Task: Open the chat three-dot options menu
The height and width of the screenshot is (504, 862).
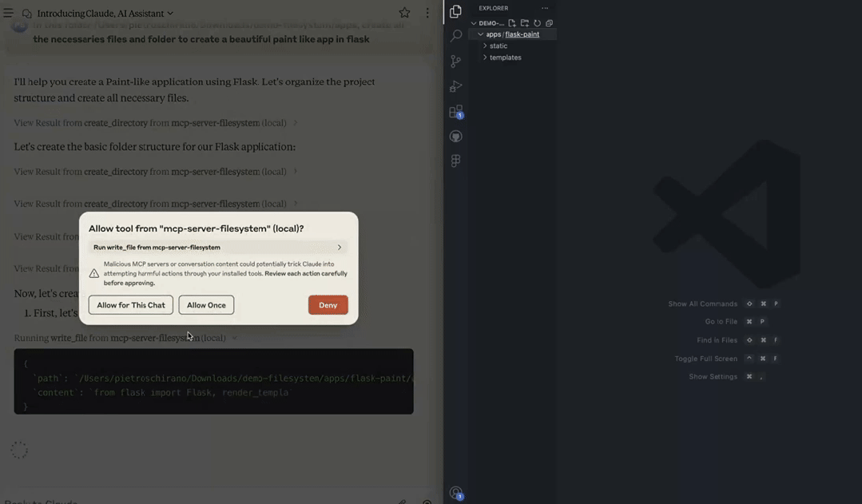Action: pos(427,13)
